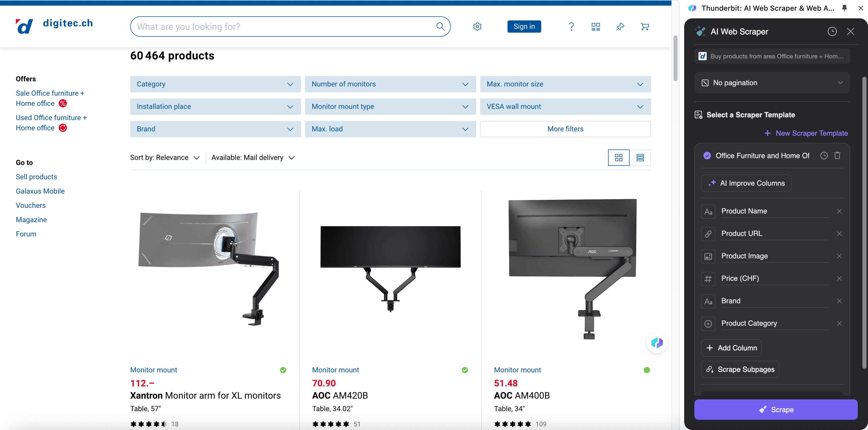This screenshot has height=430, width=868.
Task: Expand the Category filter dropdown
Action: 215,84
